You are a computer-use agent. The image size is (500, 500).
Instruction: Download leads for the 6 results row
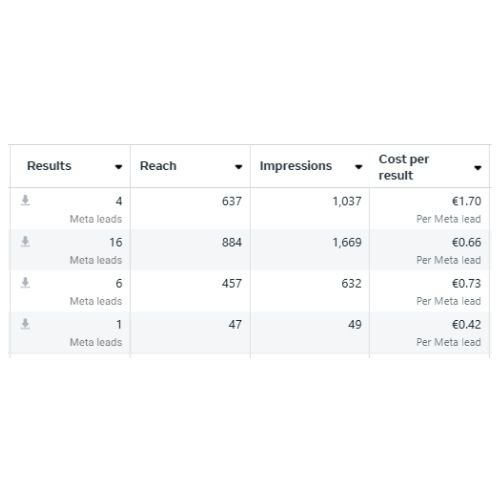click(25, 283)
